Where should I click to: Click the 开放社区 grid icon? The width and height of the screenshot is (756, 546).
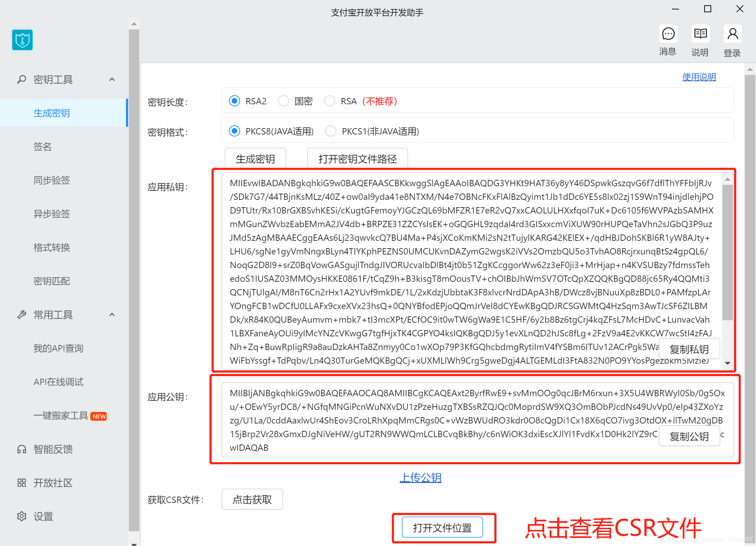22,483
